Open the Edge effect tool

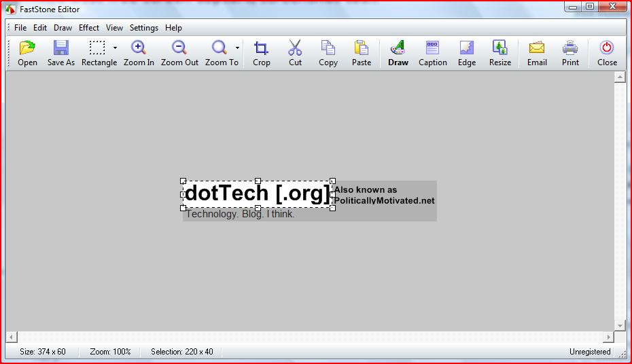tap(466, 49)
